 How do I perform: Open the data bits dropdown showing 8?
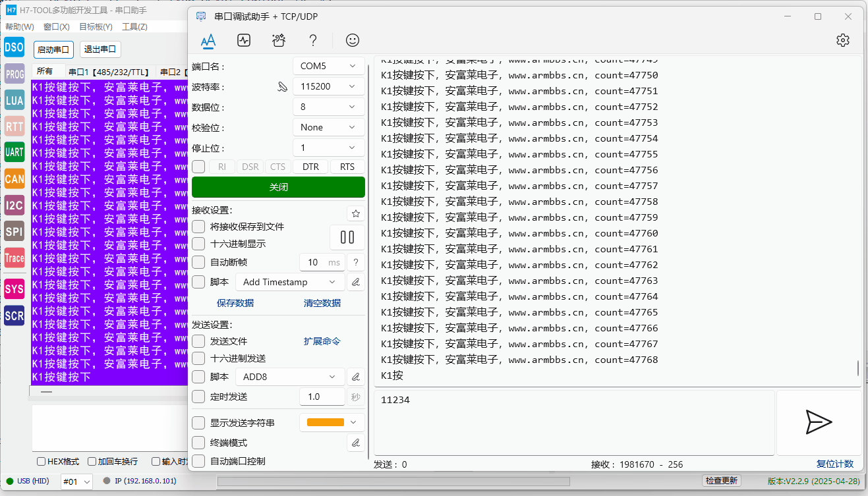point(328,107)
